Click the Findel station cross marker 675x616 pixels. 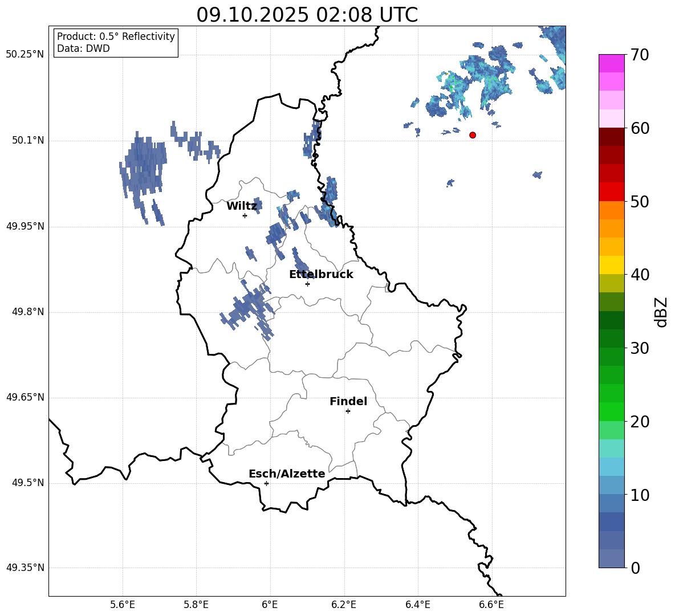(348, 411)
